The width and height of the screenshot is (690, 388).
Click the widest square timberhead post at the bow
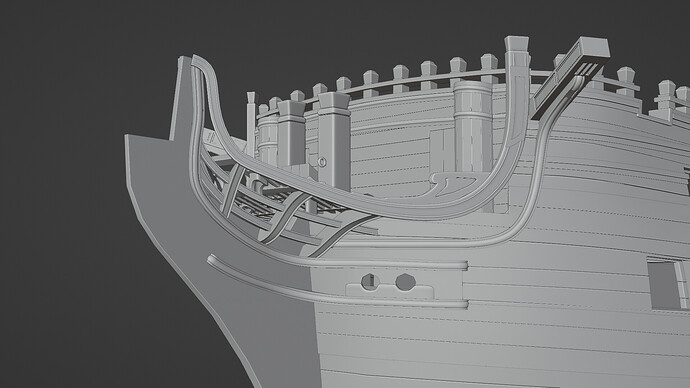[334, 142]
